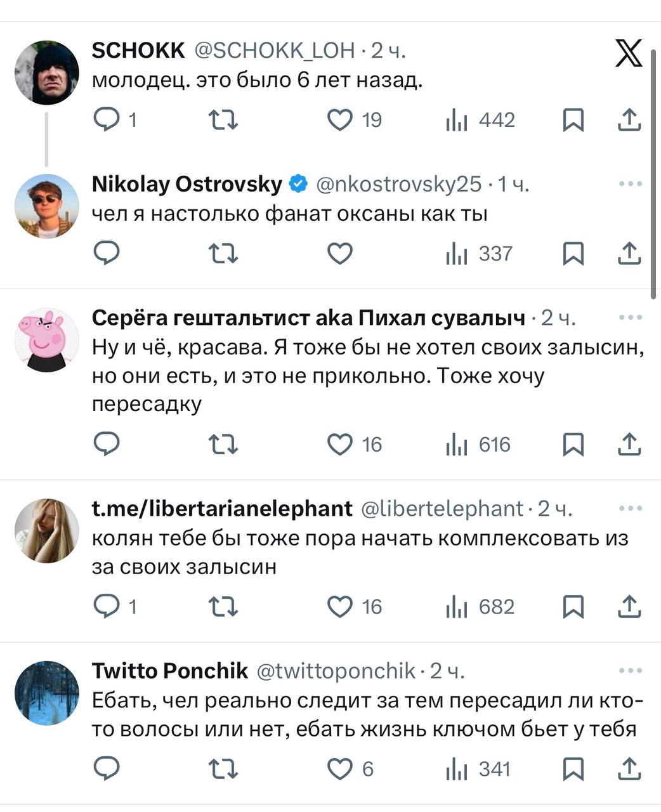Image resolution: width=661 pixels, height=812 pixels.
Task: Open the Twitto Ponchik display name
Action: (170, 671)
